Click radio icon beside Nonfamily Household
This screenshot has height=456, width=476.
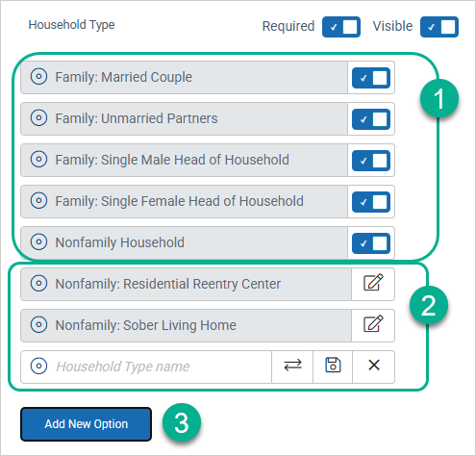38,242
